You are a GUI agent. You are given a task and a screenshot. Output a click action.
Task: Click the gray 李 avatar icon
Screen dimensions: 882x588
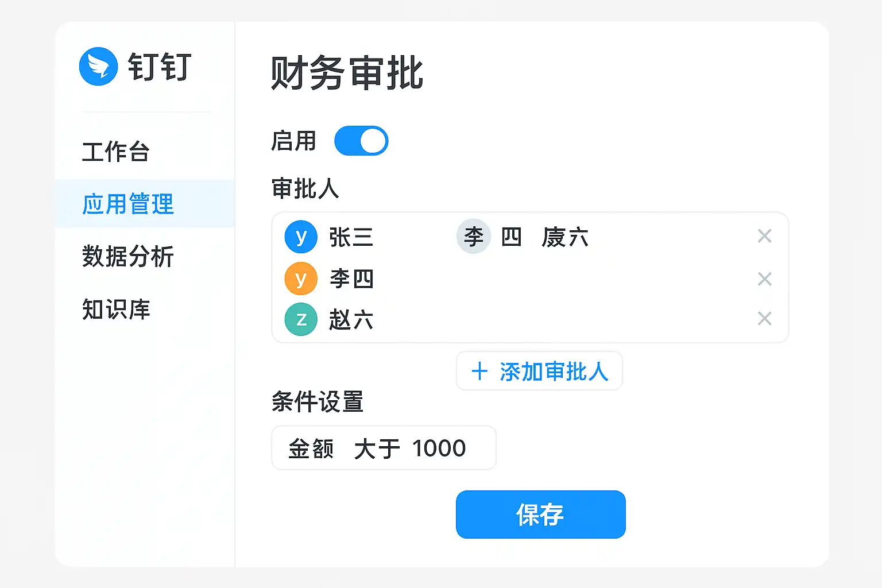pyautogui.click(x=474, y=237)
